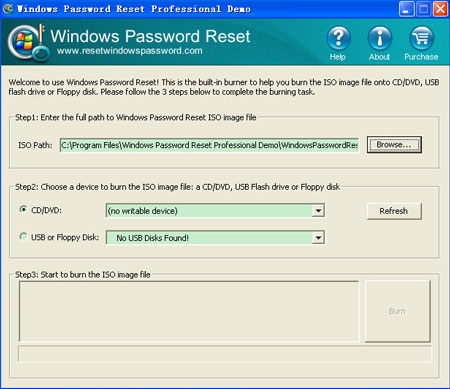Click the burn progress bar
This screenshot has height=389, width=450.
225,354
